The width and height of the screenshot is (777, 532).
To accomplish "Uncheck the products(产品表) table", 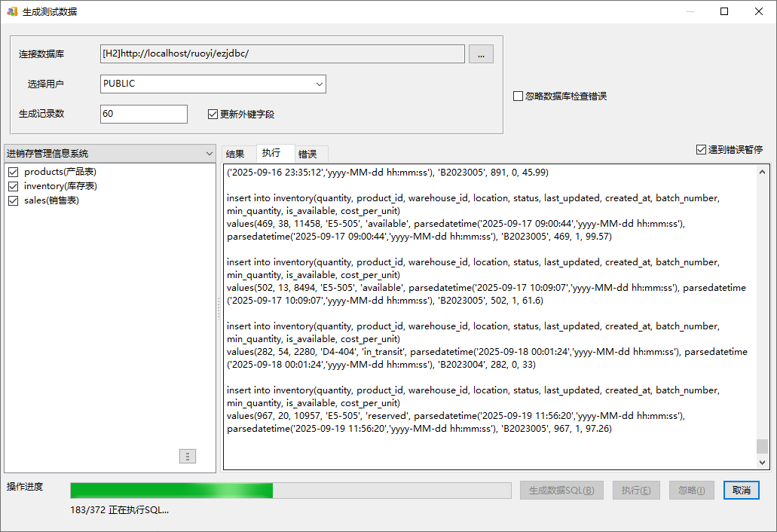I will [x=13, y=172].
